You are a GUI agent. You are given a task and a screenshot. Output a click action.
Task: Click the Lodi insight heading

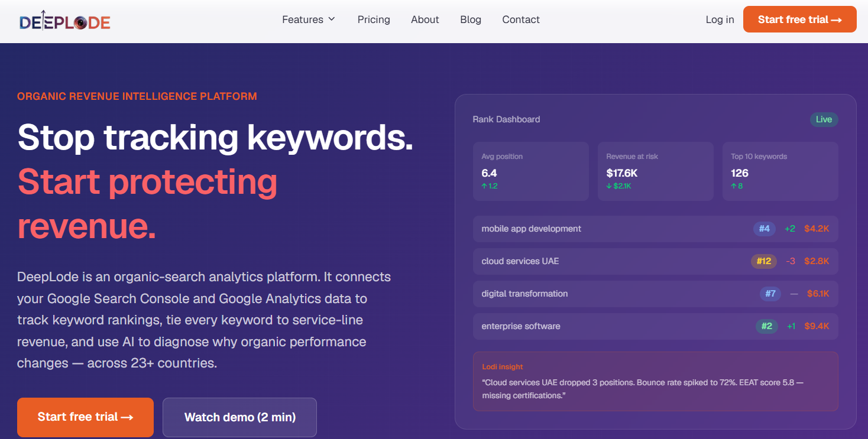[503, 367]
